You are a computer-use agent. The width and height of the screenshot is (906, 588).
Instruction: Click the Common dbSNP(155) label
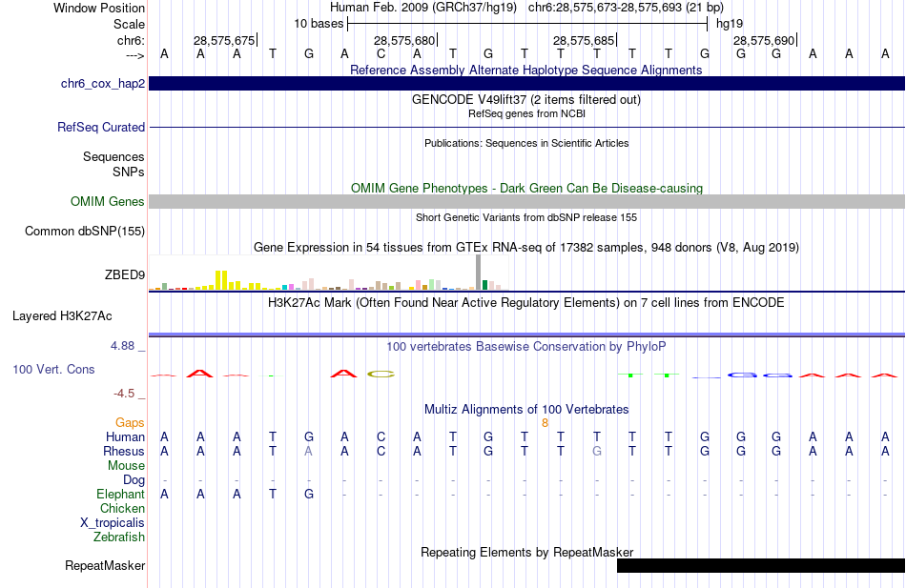pyautogui.click(x=85, y=231)
